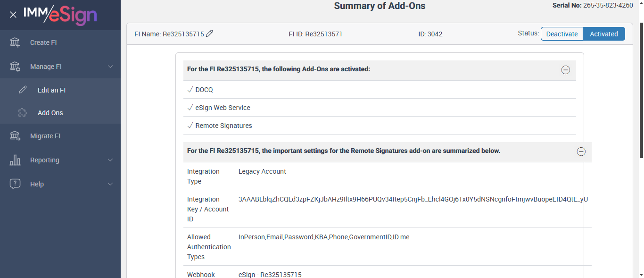
Task: Open the Migrate FI menu item
Action: pyautogui.click(x=45, y=136)
